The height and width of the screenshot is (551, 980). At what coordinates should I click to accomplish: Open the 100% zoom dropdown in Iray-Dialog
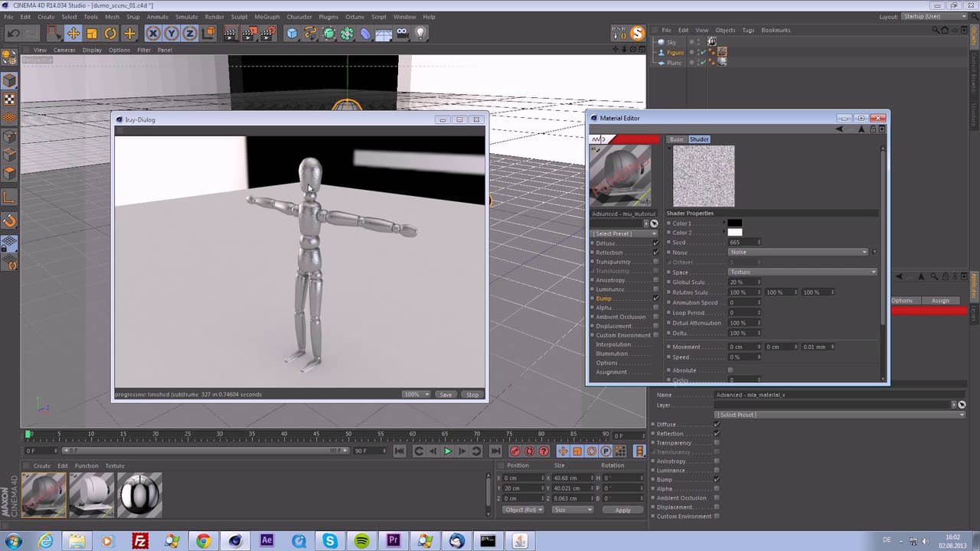click(x=416, y=394)
